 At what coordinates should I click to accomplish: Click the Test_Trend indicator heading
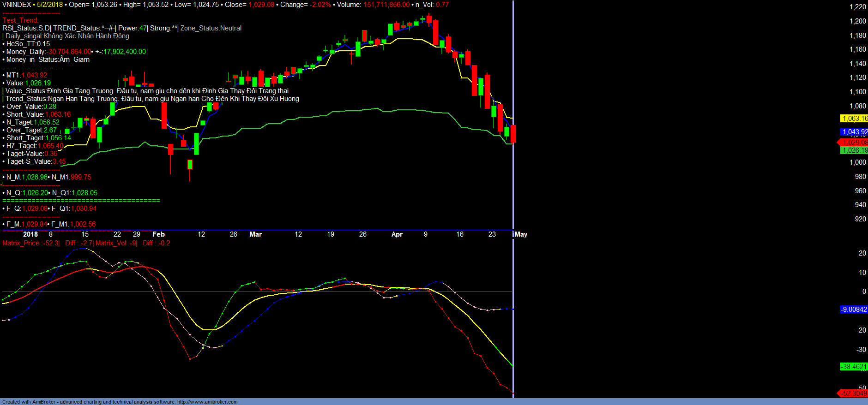coord(20,20)
